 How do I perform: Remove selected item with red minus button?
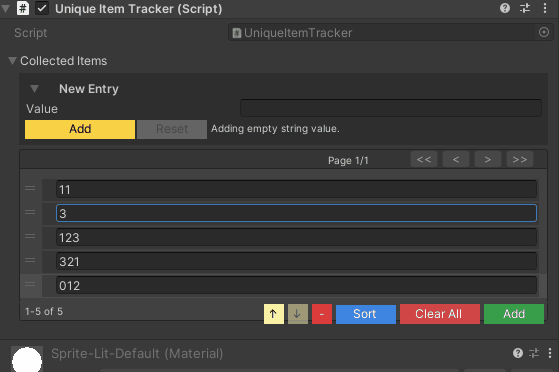tap(322, 314)
